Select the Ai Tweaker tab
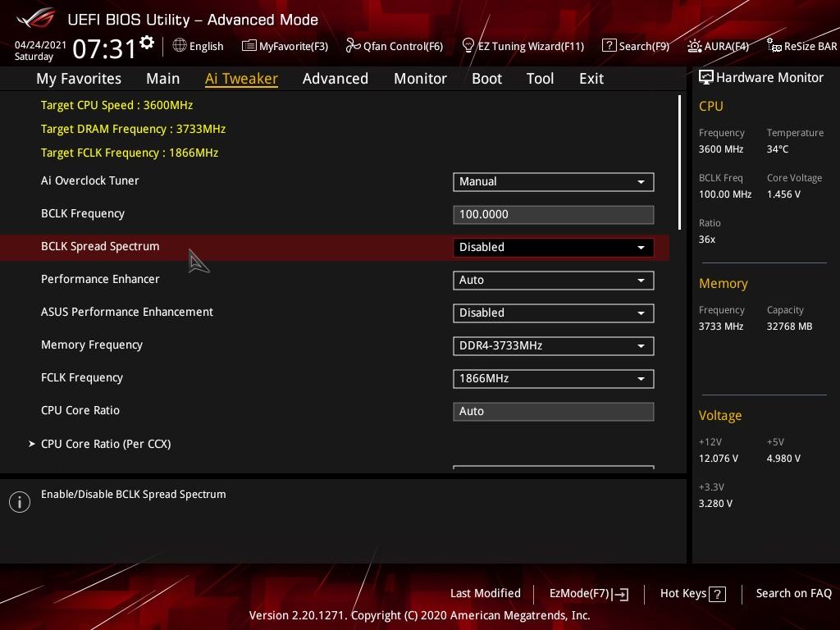The width and height of the screenshot is (840, 630). (241, 79)
